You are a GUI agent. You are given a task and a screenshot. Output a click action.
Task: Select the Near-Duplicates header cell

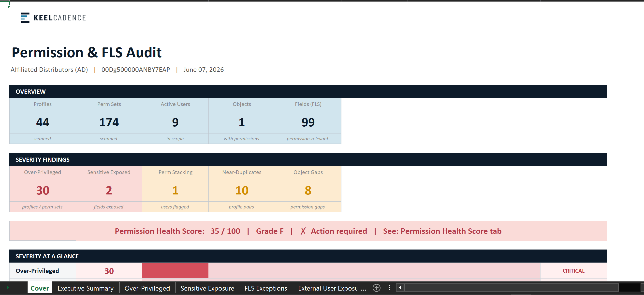242,172
